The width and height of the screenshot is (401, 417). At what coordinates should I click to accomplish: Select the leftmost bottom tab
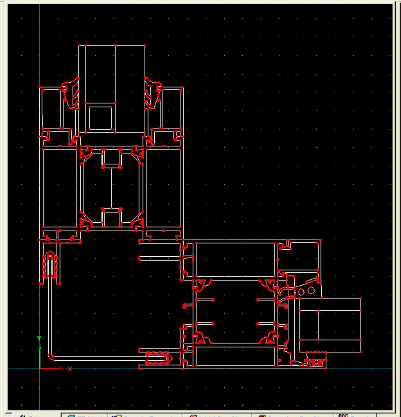(37, 415)
